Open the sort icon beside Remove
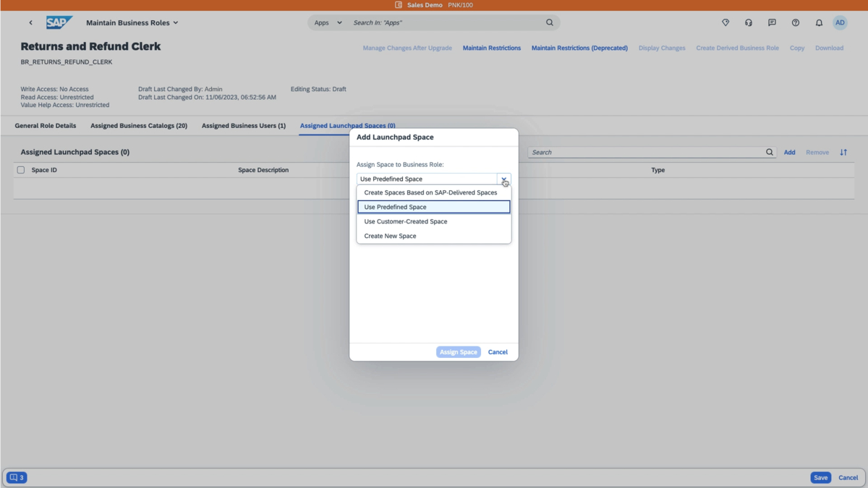 click(842, 152)
